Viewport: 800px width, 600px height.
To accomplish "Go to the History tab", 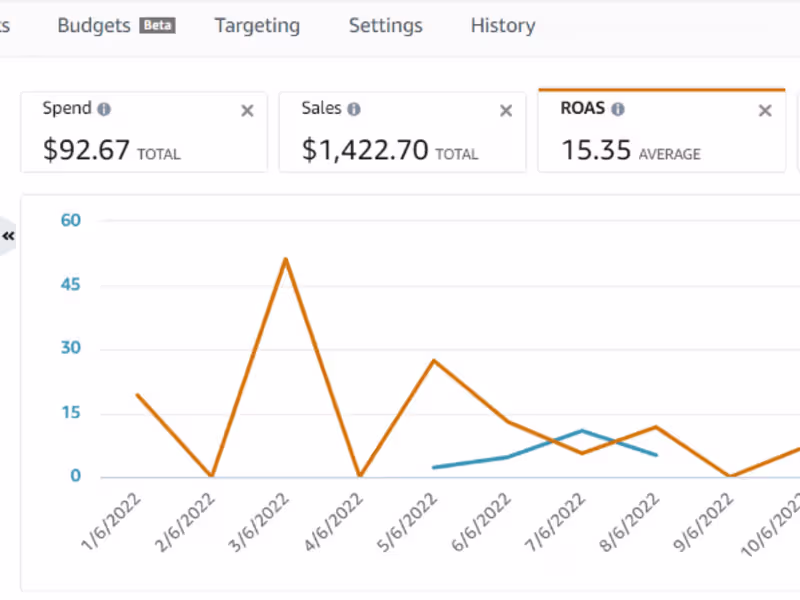I will point(502,26).
